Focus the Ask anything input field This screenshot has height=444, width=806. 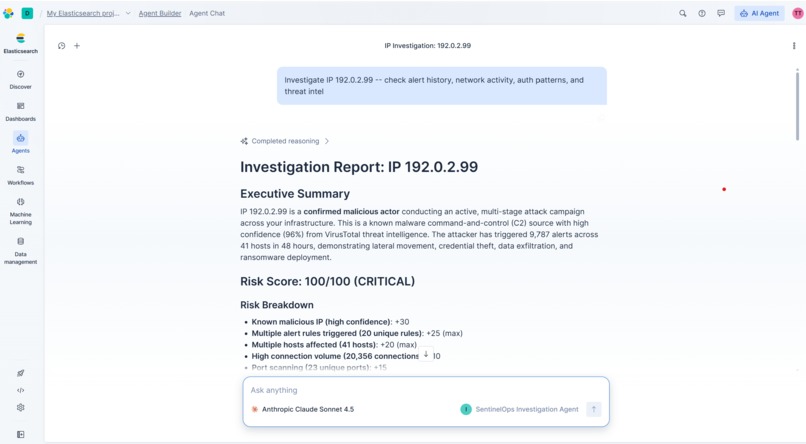[426, 390]
